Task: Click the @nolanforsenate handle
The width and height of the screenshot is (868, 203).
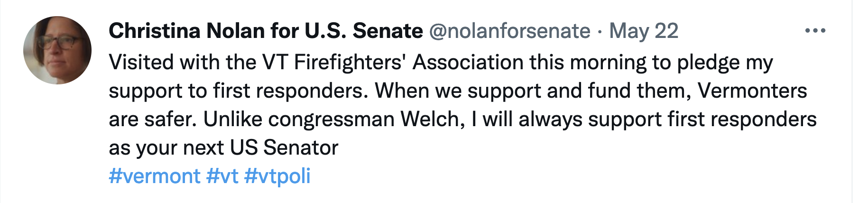Action: coord(509,31)
